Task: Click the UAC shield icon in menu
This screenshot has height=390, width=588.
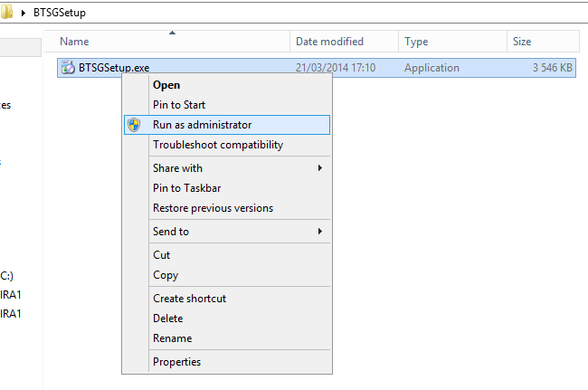Action: [135, 125]
